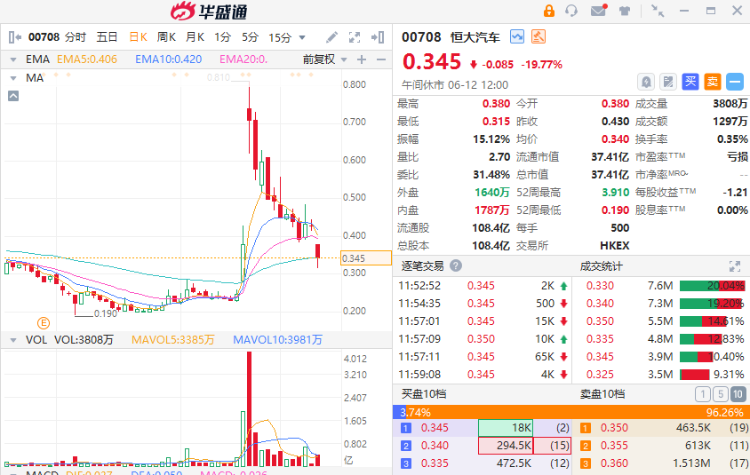
Task: Open the 华盛通 logo
Action: pyautogui.click(x=210, y=11)
